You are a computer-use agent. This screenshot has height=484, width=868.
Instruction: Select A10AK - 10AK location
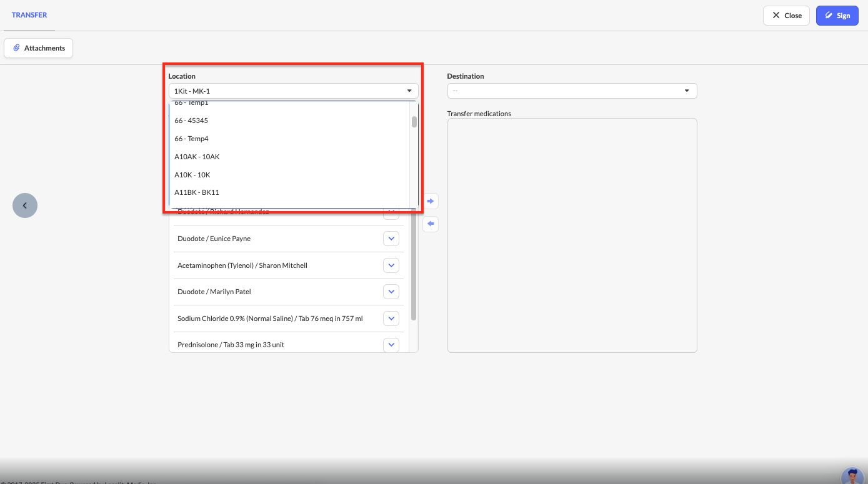(197, 157)
